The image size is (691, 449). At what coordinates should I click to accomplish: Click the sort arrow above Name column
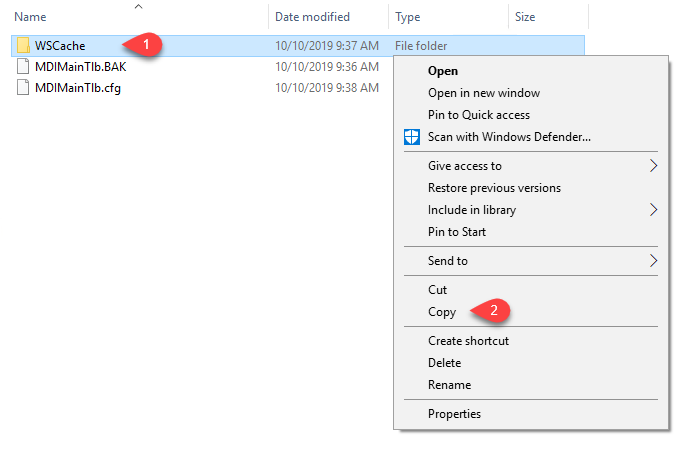138,7
